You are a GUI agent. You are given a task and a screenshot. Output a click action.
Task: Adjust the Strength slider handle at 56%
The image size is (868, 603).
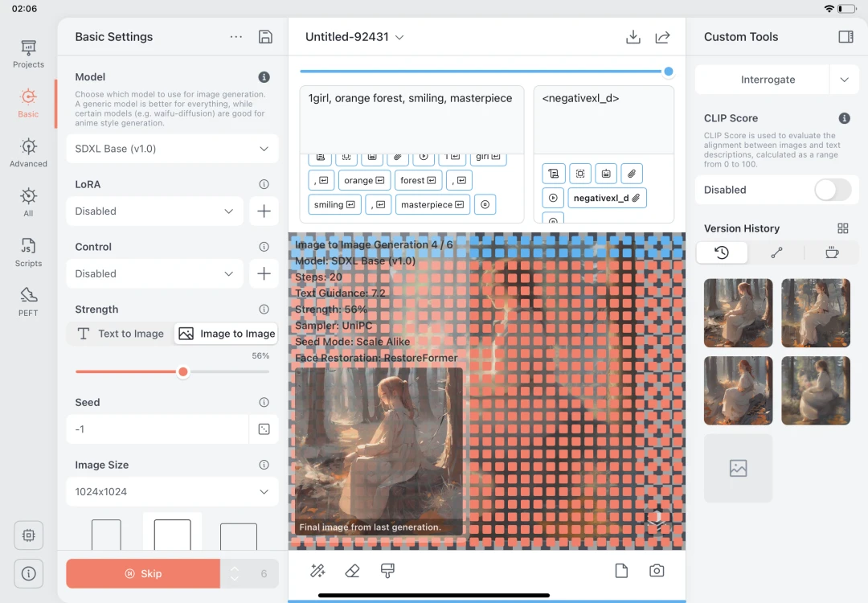click(x=182, y=371)
